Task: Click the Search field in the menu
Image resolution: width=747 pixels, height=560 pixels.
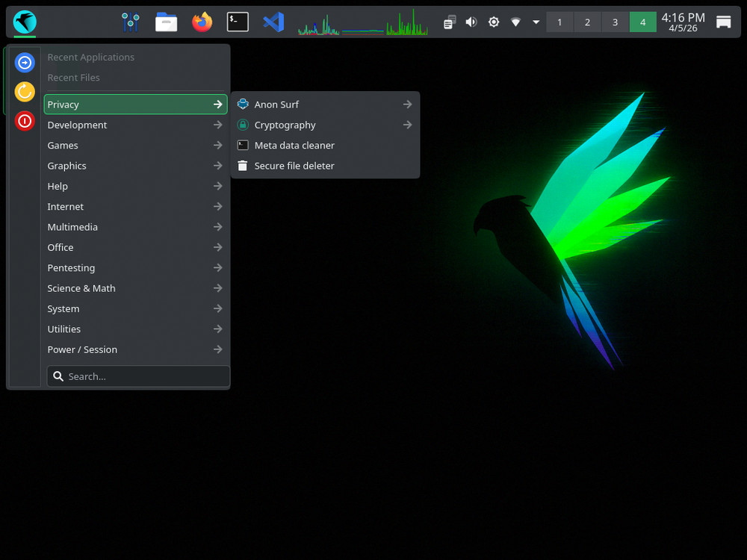Action: point(137,376)
